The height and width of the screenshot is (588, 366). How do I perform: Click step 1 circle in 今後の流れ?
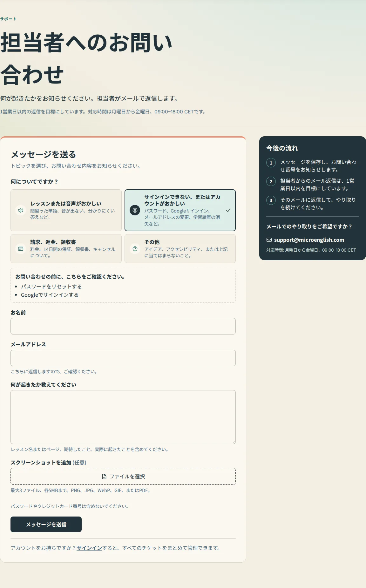[271, 163]
